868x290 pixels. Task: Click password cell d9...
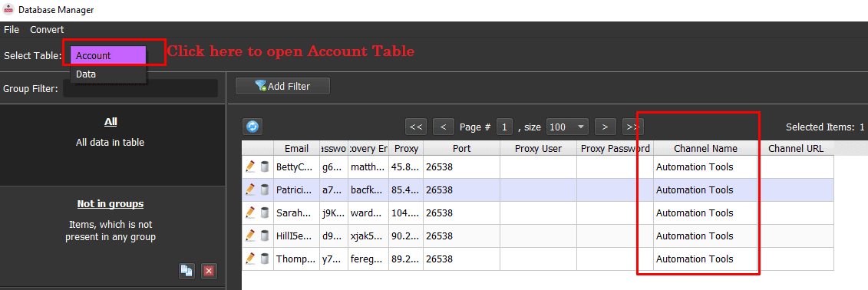pos(334,236)
